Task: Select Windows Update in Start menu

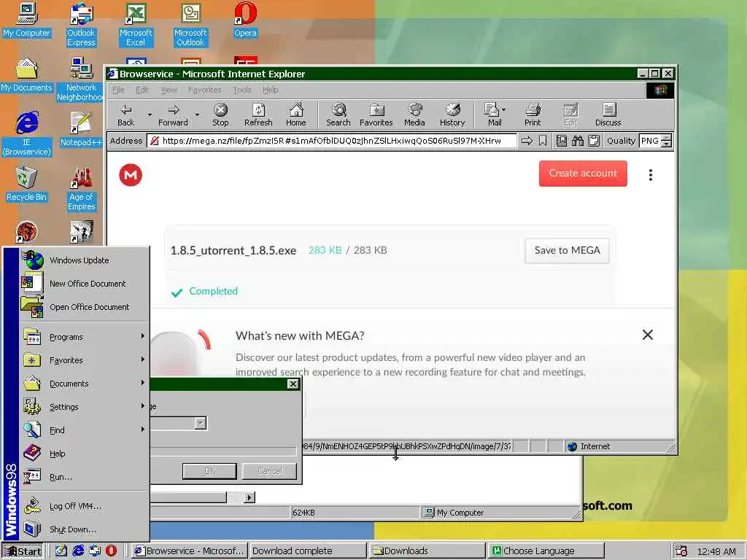Action: [85, 260]
